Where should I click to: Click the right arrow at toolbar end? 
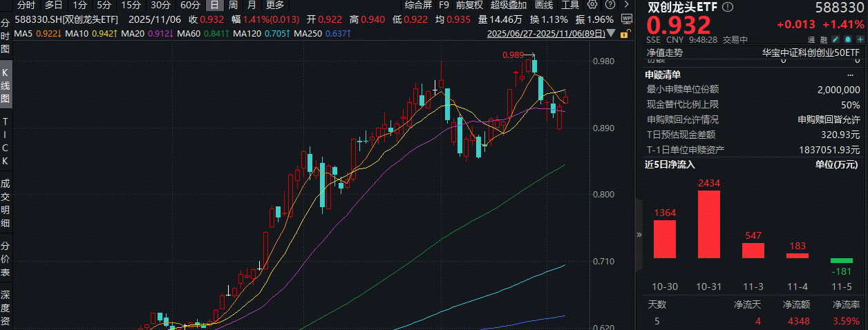click(625, 6)
